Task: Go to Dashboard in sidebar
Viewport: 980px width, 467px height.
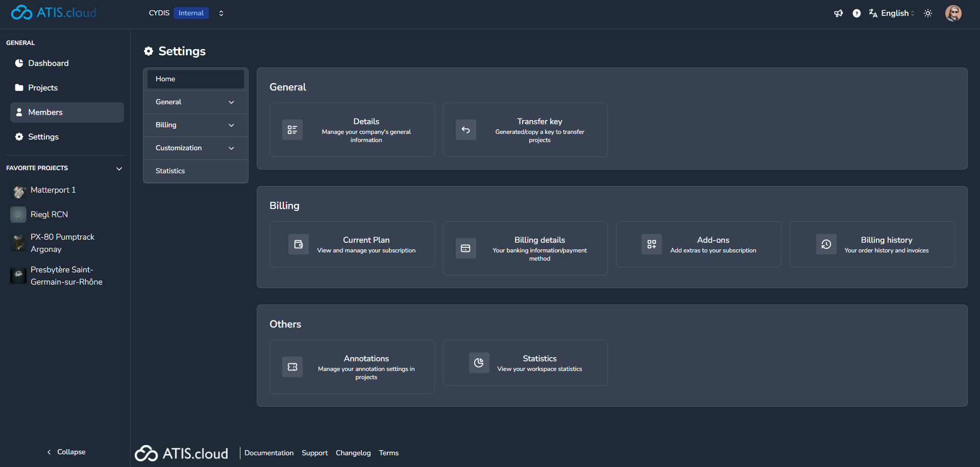Action: pyautogui.click(x=67, y=63)
